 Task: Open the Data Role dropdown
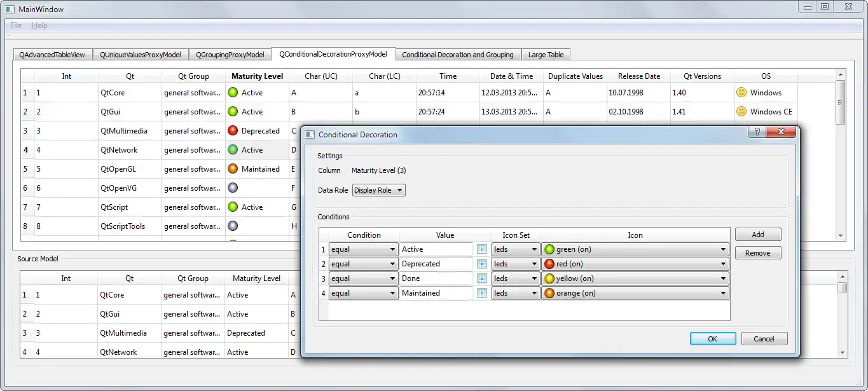(x=378, y=190)
